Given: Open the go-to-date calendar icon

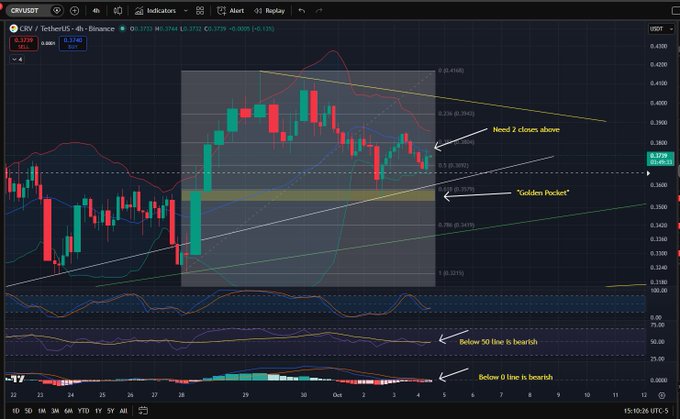Looking at the screenshot, I should click(x=143, y=410).
